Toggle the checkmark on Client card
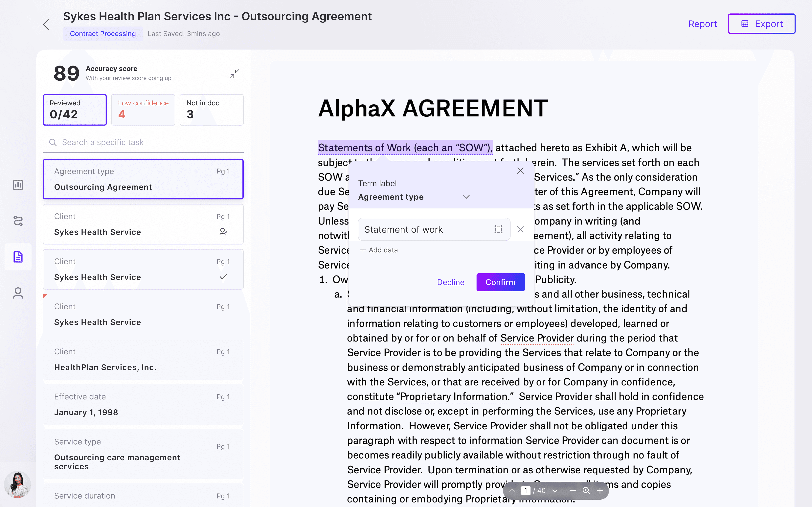Screen dimensions: 812x507 point(223,277)
